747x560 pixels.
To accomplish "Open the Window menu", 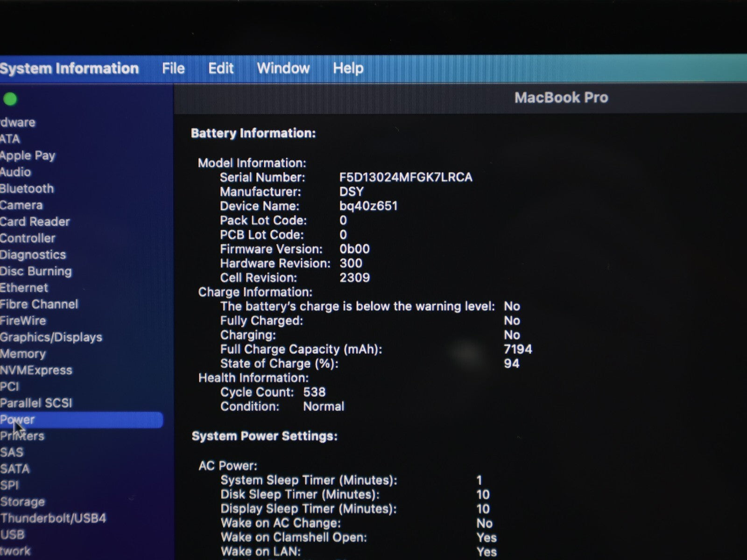I will point(283,69).
